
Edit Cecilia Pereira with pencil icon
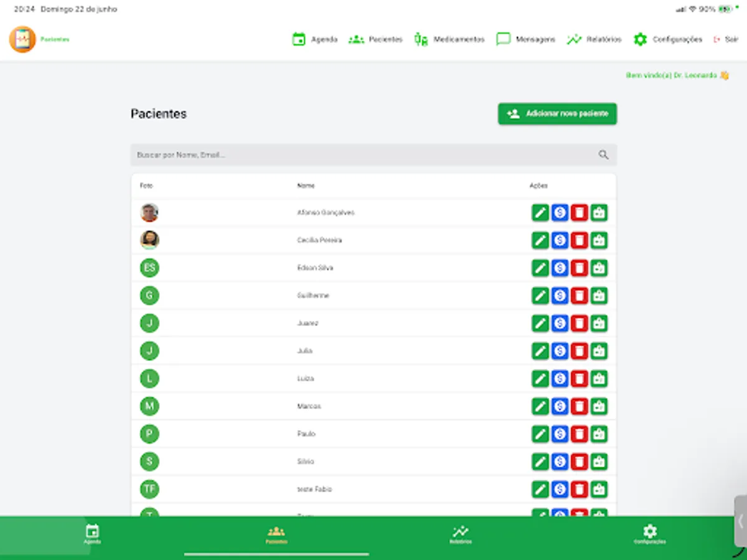pyautogui.click(x=540, y=240)
